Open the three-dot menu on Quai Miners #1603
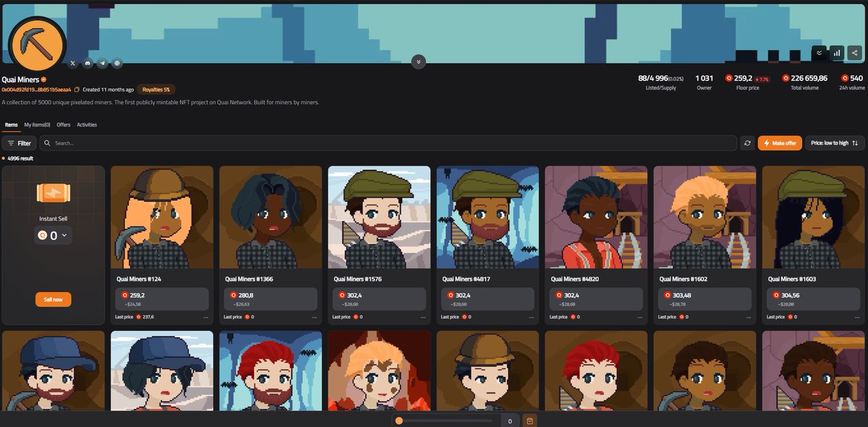 click(x=856, y=317)
